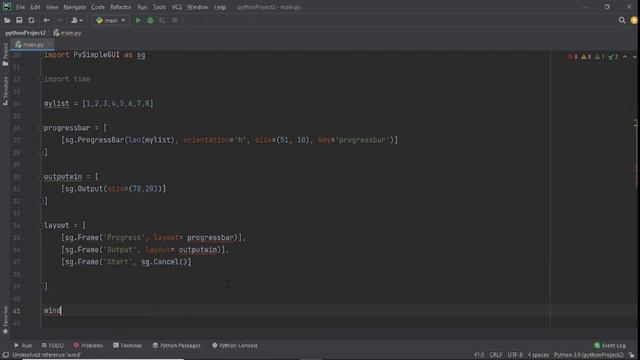Open the Tools menu
Image resolution: width=640 pixels, height=360 pixels.
pos(160,7)
